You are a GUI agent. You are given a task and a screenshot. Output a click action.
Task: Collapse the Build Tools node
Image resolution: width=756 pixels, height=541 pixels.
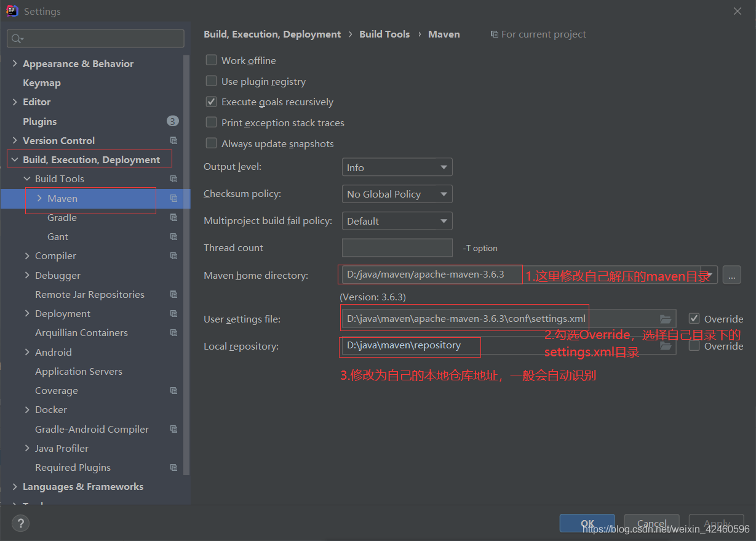(27, 178)
